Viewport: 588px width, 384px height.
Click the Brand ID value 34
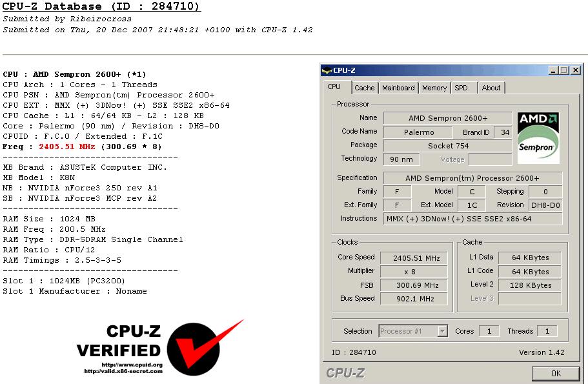(x=503, y=132)
